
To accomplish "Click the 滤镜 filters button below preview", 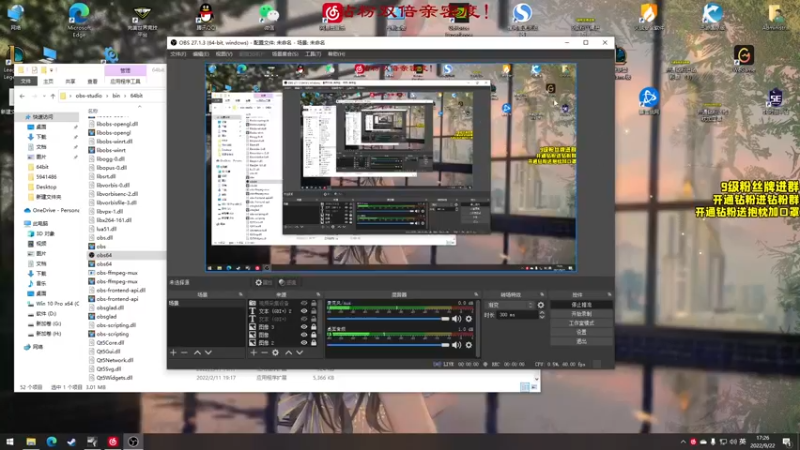I will (x=288, y=282).
